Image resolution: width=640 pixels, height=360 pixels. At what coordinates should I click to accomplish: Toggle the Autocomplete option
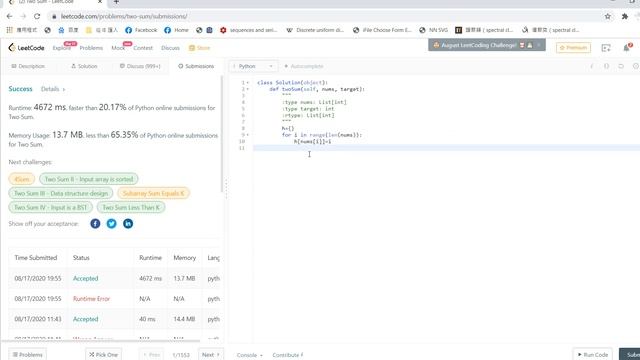(x=304, y=66)
